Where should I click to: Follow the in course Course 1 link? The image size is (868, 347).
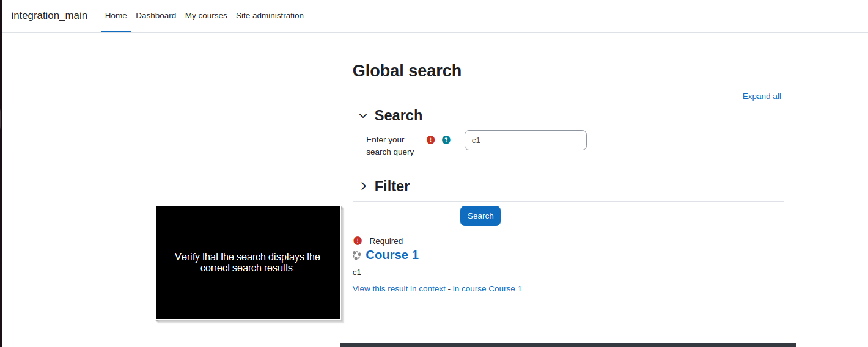coord(487,289)
